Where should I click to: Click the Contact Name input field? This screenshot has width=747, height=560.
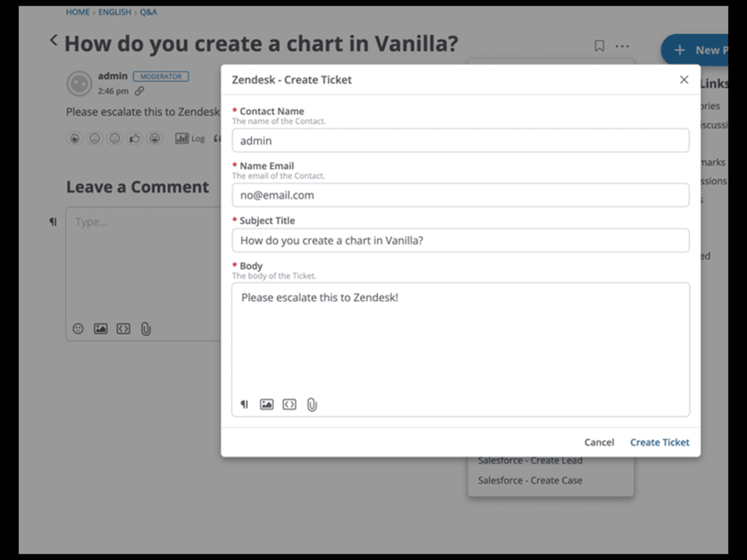(460, 141)
